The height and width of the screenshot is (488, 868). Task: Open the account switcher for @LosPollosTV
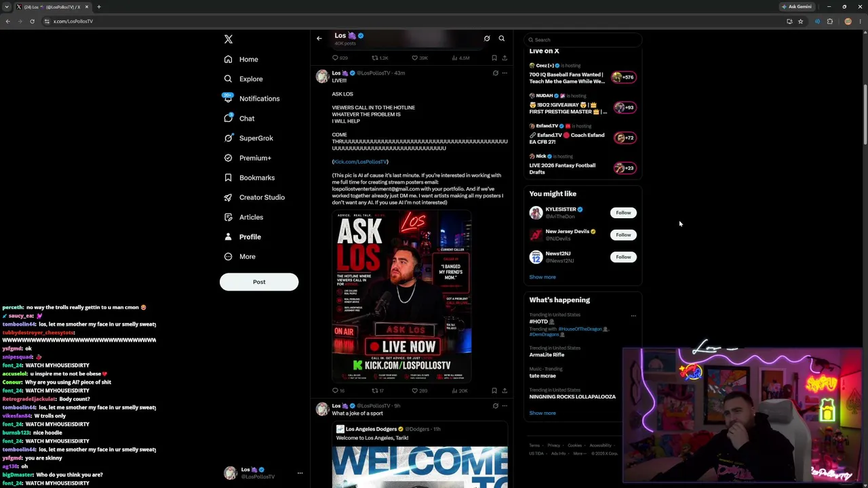tap(262, 473)
